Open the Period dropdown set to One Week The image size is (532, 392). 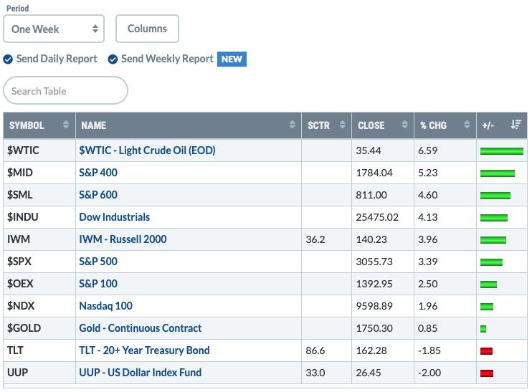54,29
